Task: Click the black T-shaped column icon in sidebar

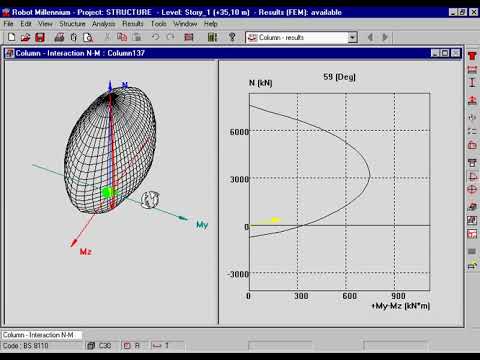Action: 472,162
